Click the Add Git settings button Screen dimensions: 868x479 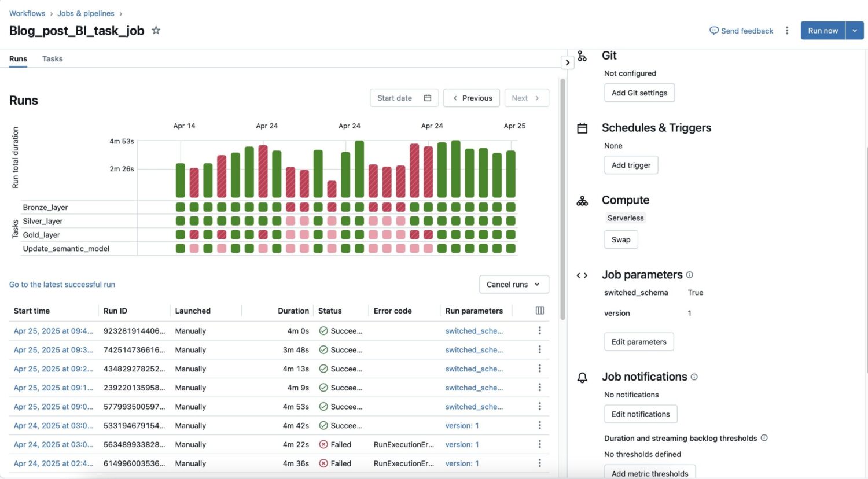(x=639, y=93)
